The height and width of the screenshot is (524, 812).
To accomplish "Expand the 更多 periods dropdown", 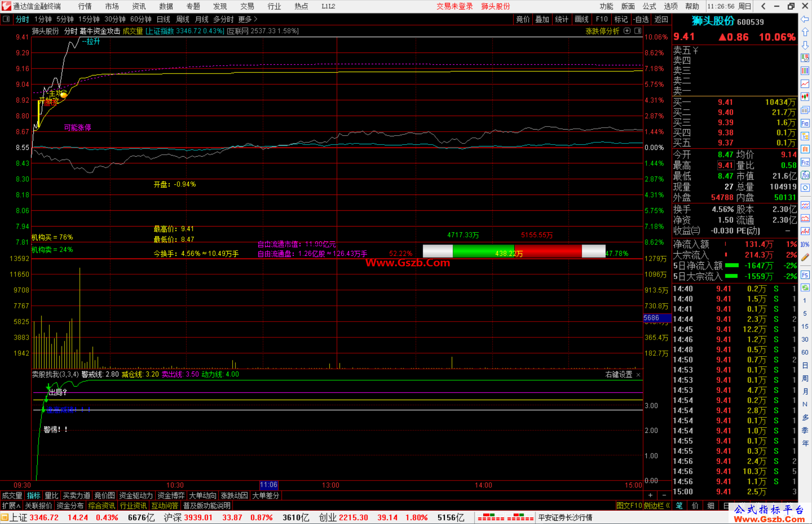I will [x=248, y=19].
